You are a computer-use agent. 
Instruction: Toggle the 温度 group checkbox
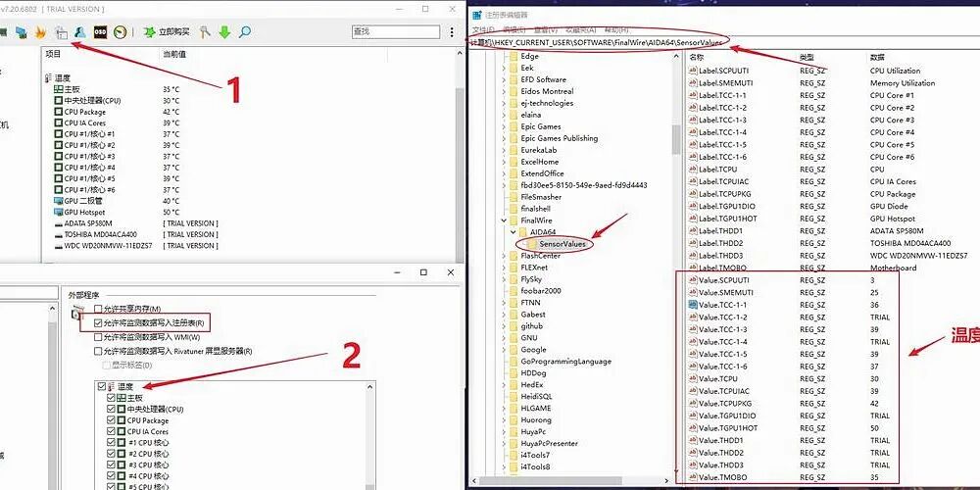coord(102,387)
